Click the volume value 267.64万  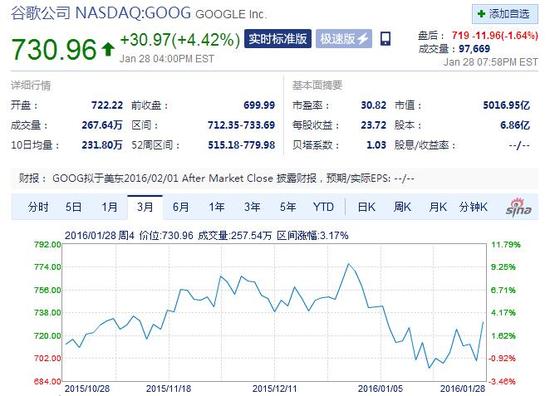click(102, 125)
